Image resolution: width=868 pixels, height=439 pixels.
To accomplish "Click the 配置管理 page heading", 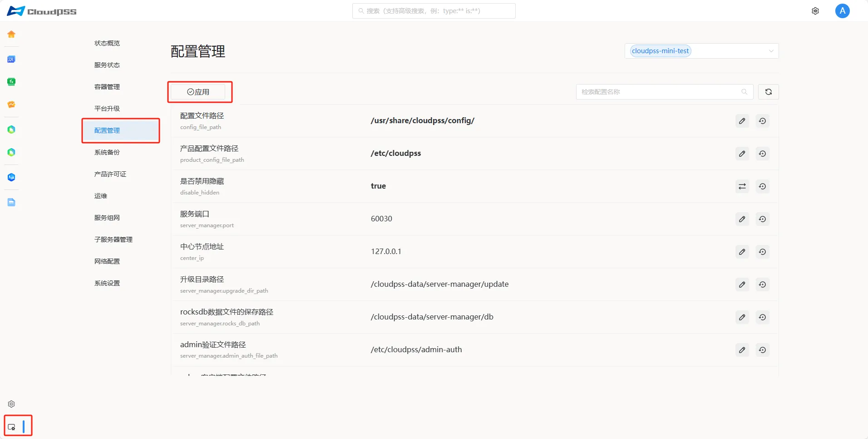I will point(198,51).
